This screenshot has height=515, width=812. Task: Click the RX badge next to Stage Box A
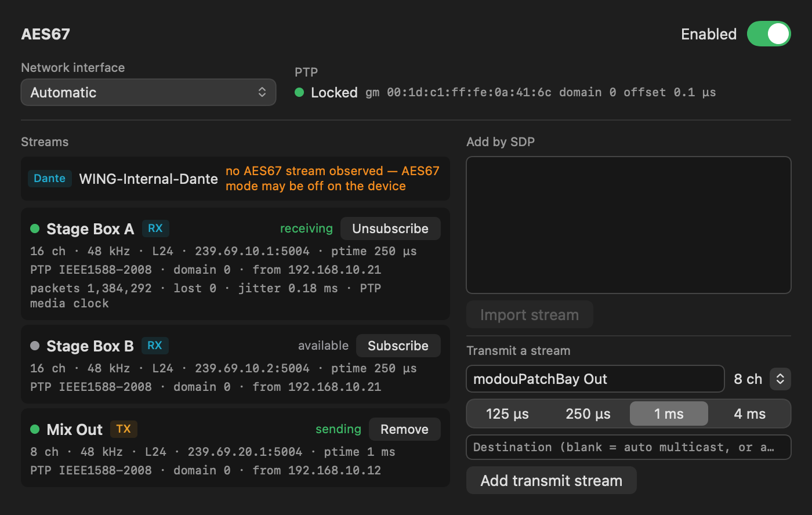[x=155, y=229]
